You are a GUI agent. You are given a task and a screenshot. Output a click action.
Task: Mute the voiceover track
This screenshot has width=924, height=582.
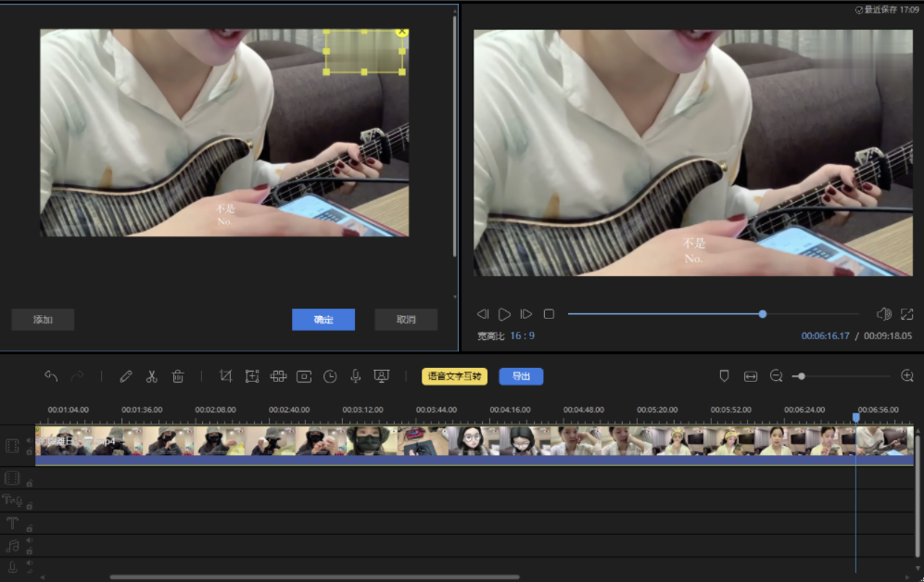point(29,563)
